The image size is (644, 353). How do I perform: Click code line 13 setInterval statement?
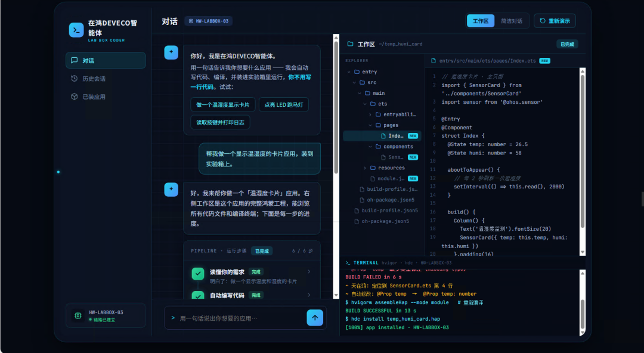tap(509, 187)
